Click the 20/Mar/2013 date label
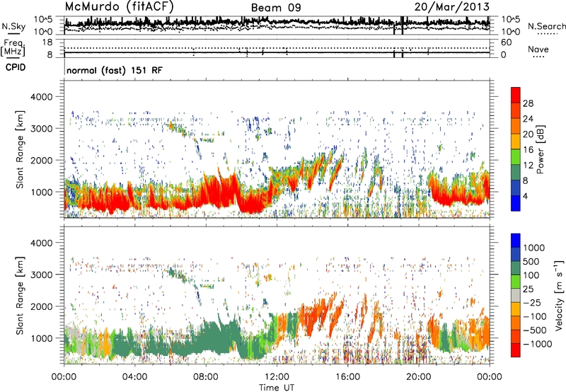Screen dimensions: 566x392 [451, 6]
